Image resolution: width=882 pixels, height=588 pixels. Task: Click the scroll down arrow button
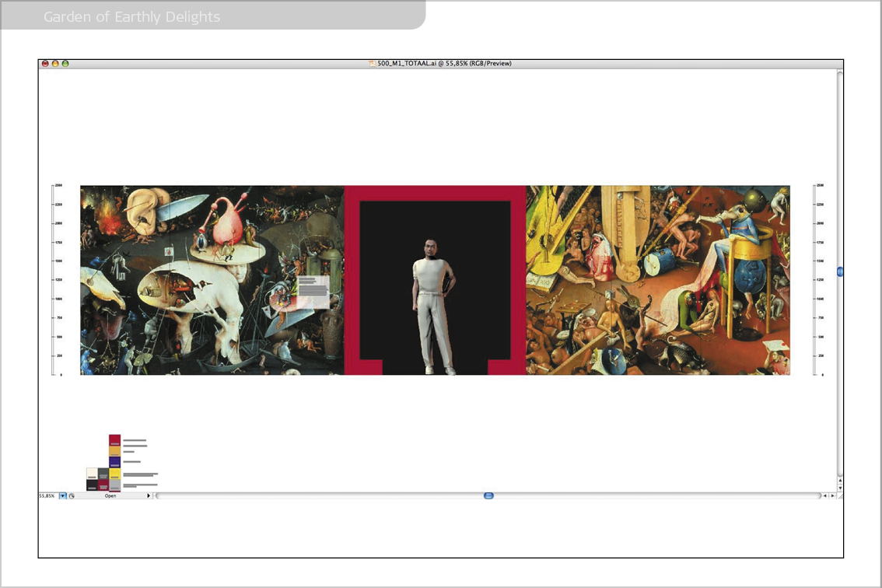click(840, 488)
